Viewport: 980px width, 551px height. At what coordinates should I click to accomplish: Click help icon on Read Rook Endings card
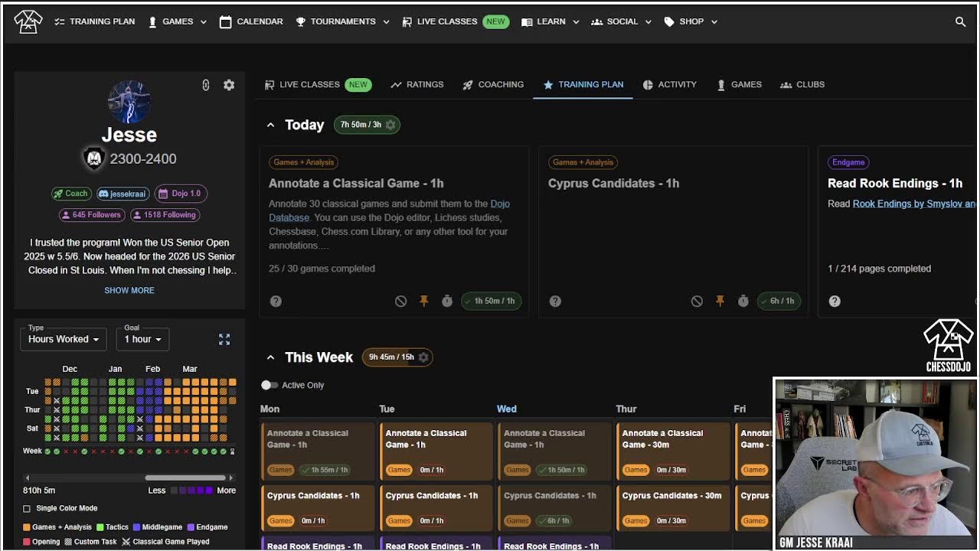835,301
